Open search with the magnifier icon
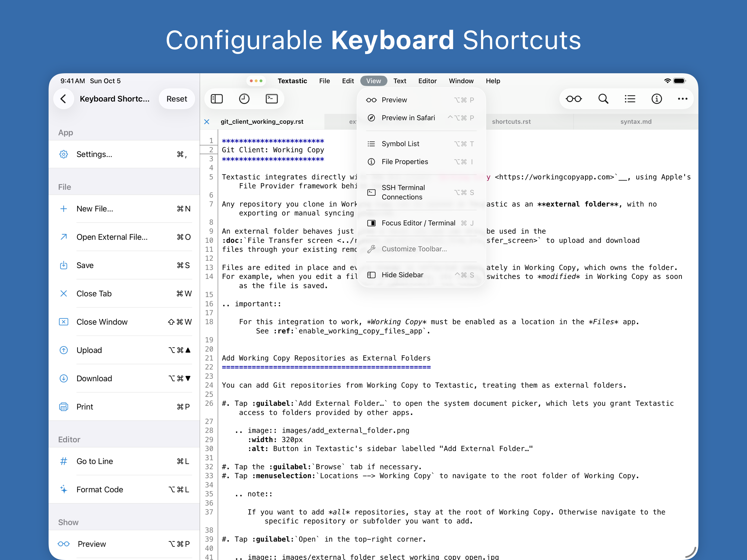Image resolution: width=747 pixels, height=560 pixels. (603, 99)
